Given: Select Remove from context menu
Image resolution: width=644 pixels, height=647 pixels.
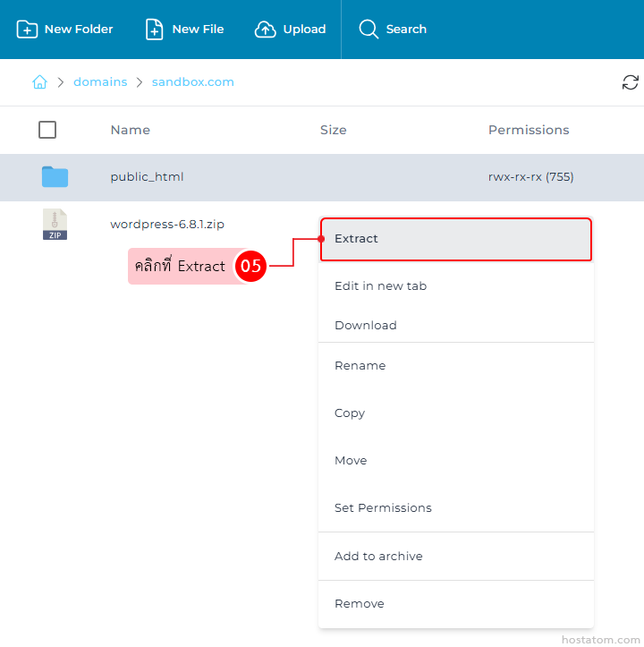Looking at the screenshot, I should click(359, 604).
